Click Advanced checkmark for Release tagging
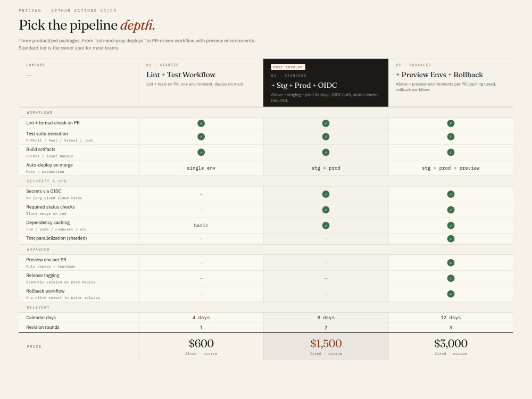Screen dimensions: 532x399 (451, 278)
